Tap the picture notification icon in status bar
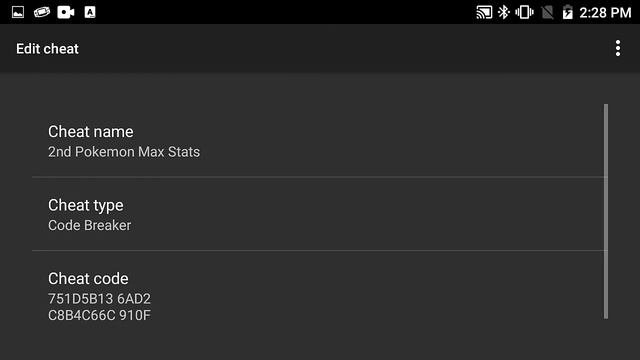This screenshot has height=360, width=640. coord(18,12)
